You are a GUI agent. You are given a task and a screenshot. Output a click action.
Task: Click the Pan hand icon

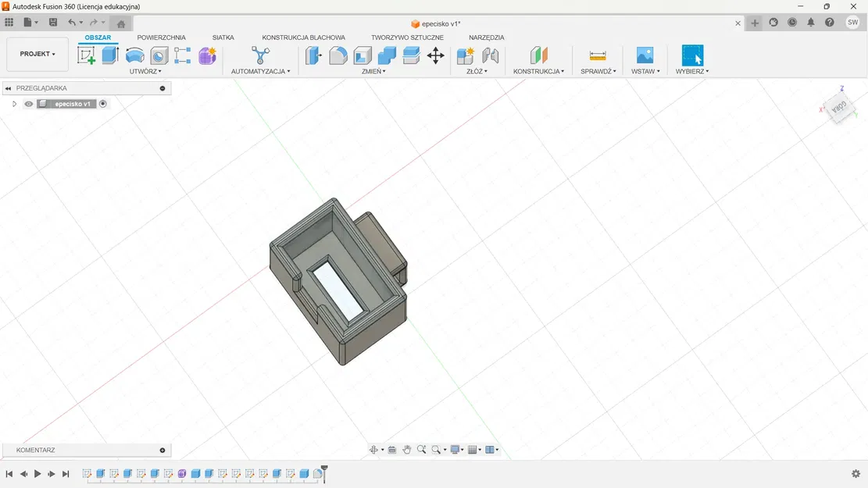(407, 450)
